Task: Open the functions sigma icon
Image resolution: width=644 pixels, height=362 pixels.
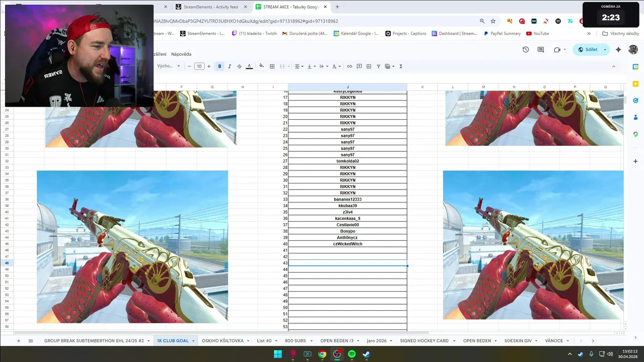Action: click(x=401, y=66)
